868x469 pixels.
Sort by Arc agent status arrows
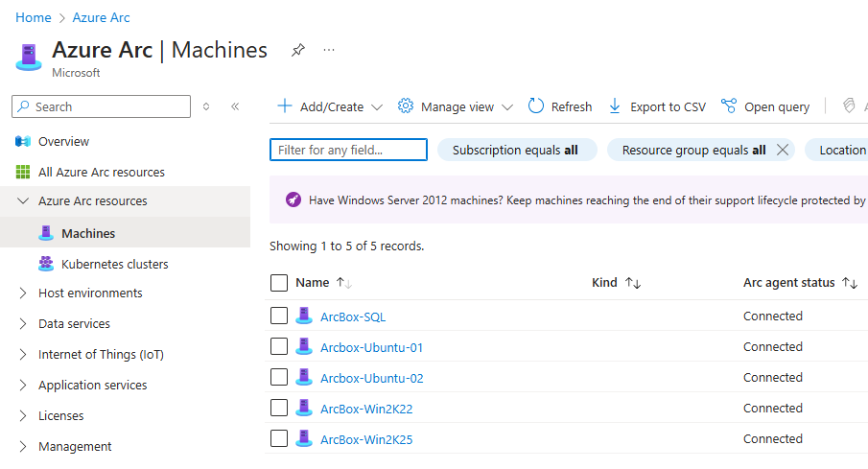[850, 283]
